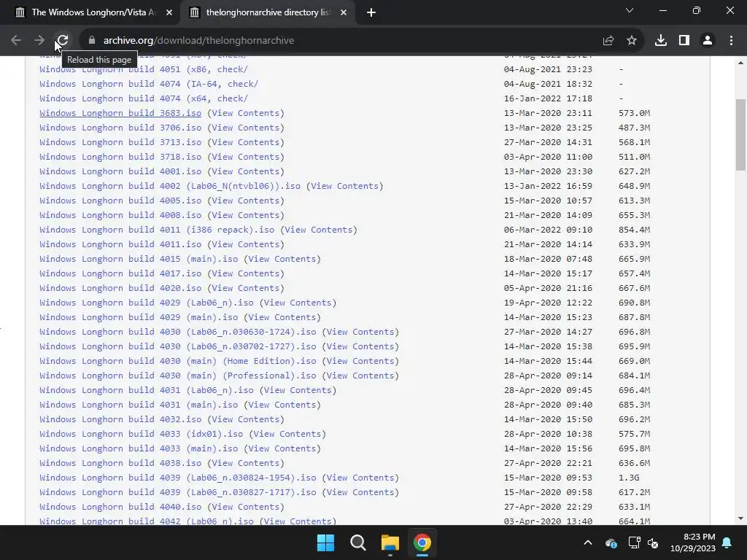The image size is (747, 560).
Task: View Contents of build 4011.iso
Action: click(x=245, y=244)
